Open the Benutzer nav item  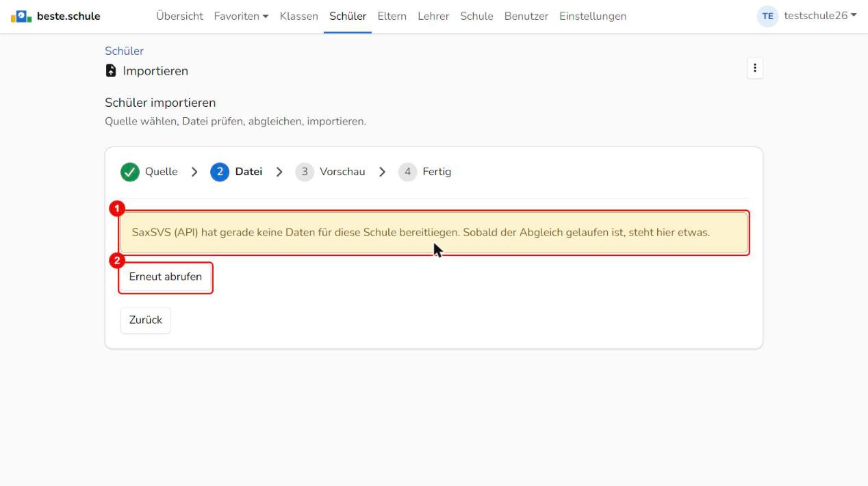click(526, 16)
